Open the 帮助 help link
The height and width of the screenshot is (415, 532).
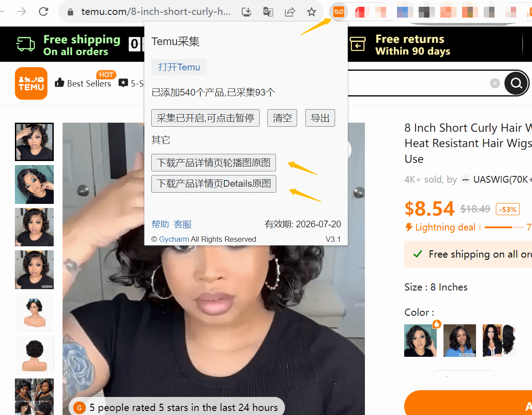tap(160, 224)
